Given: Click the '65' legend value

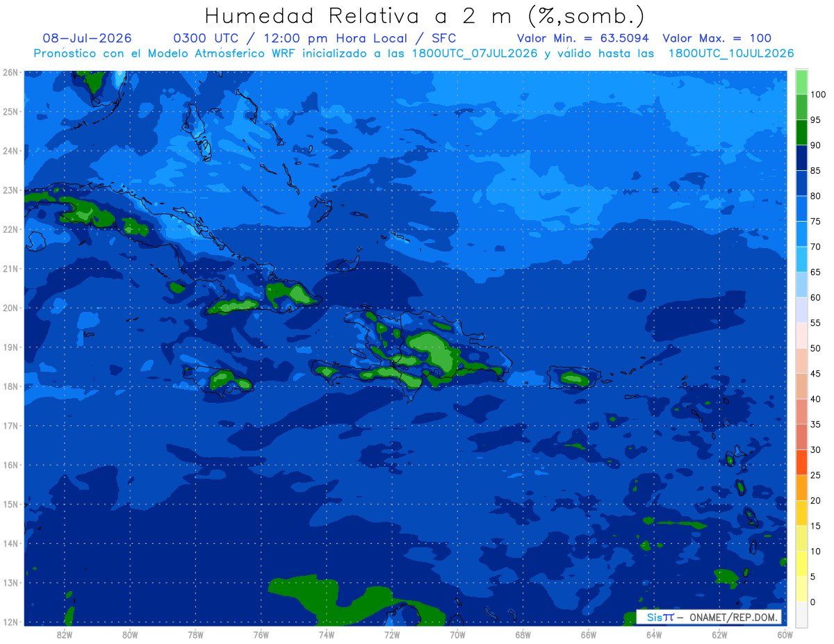Looking at the screenshot, I should coord(815,272).
